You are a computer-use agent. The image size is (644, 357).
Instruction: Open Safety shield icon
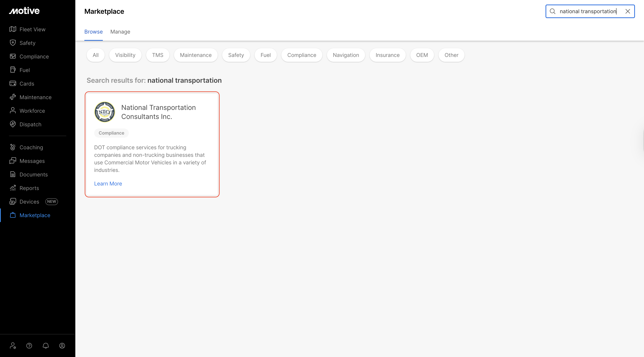pos(13,43)
